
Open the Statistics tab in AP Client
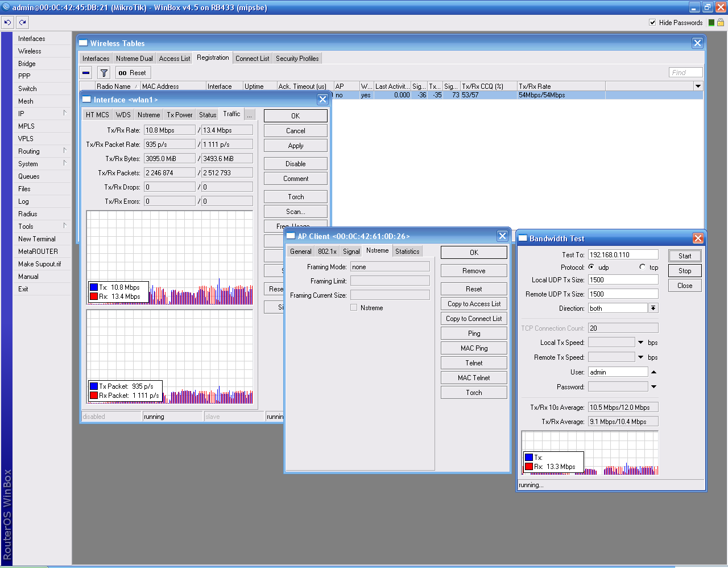pos(407,252)
